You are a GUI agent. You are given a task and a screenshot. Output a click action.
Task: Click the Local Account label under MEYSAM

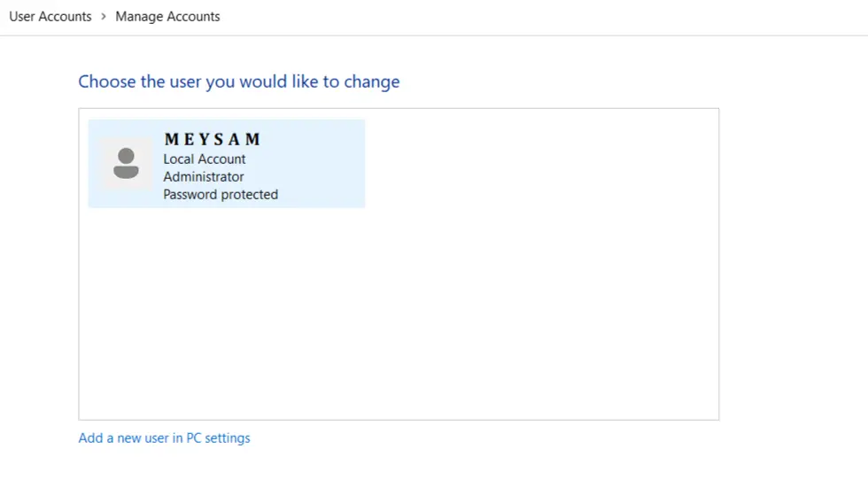(x=205, y=159)
